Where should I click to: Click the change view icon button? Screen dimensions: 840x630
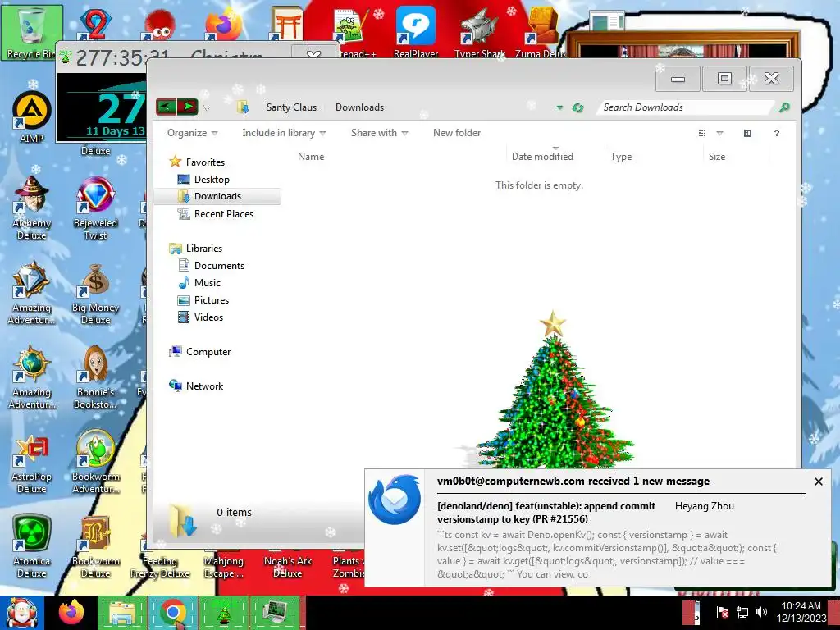pyautogui.click(x=702, y=133)
